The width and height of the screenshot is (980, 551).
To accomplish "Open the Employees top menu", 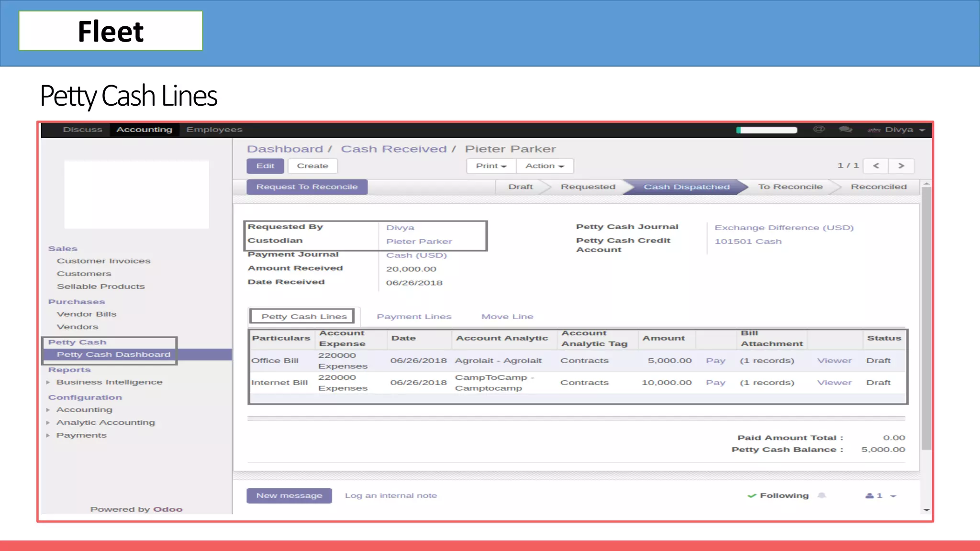I will [x=214, y=130].
